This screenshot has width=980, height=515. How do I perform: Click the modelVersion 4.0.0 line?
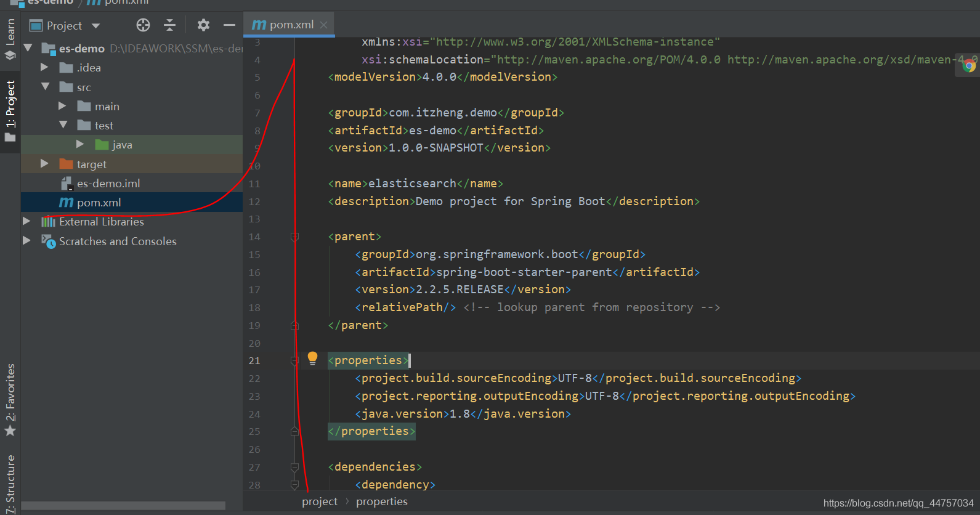tap(442, 77)
